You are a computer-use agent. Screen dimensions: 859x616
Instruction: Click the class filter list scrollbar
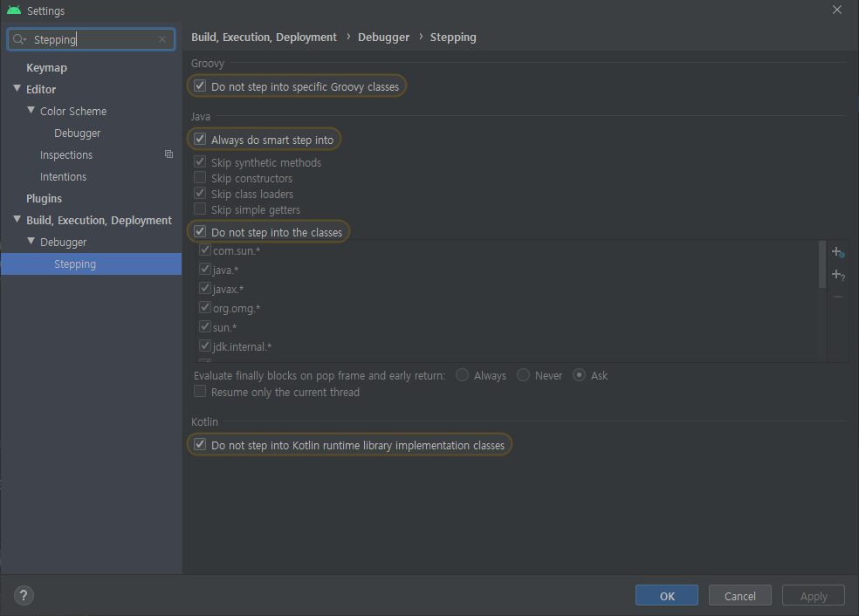coord(822,264)
